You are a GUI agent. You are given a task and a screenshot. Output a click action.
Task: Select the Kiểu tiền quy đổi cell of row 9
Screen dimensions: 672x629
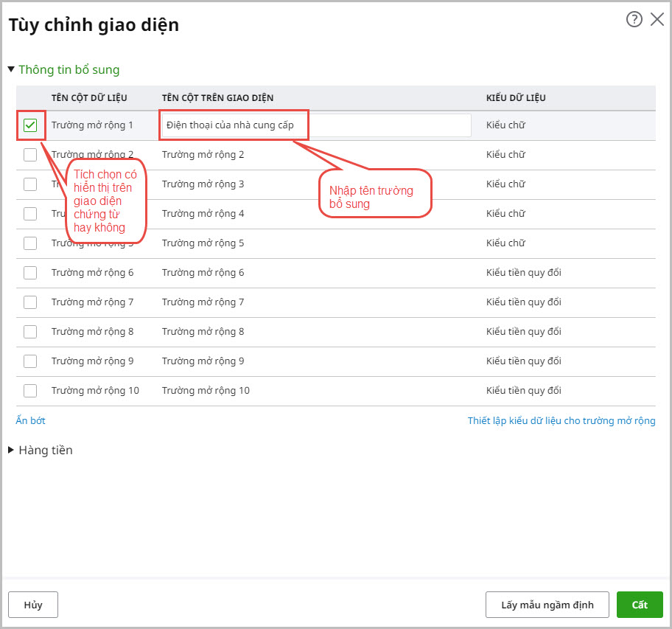(524, 361)
